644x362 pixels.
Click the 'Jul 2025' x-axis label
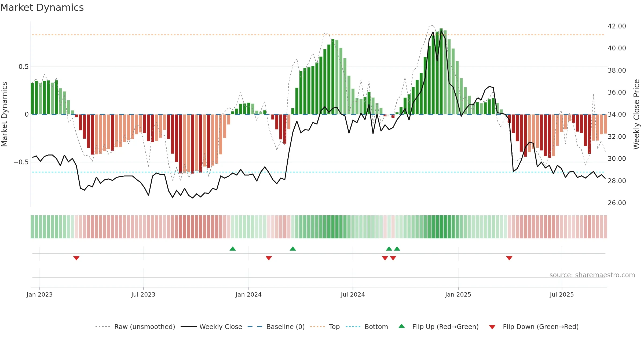(562, 294)
